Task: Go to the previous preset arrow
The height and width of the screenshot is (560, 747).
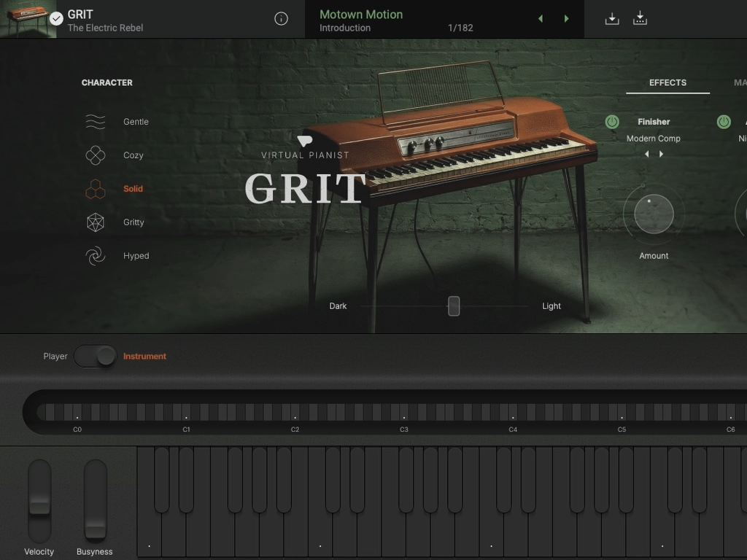Action: [x=541, y=19]
